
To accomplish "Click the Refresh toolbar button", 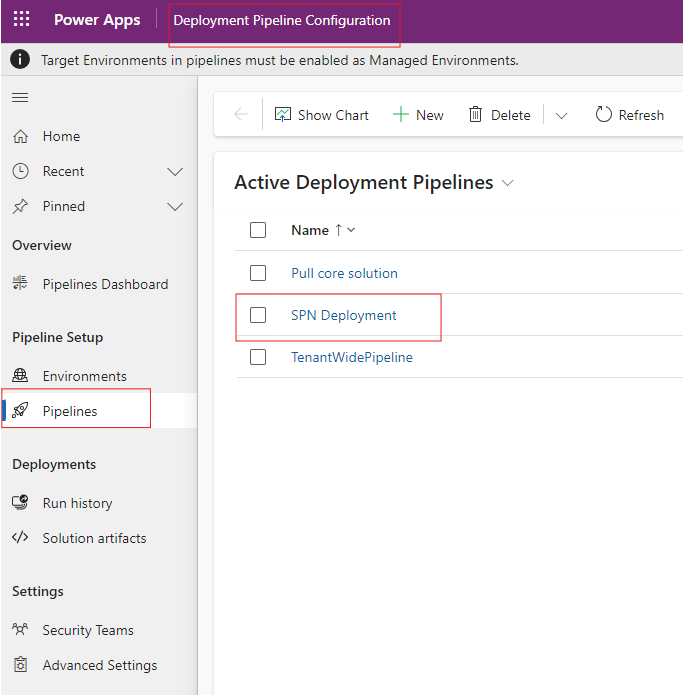I will 629,115.
